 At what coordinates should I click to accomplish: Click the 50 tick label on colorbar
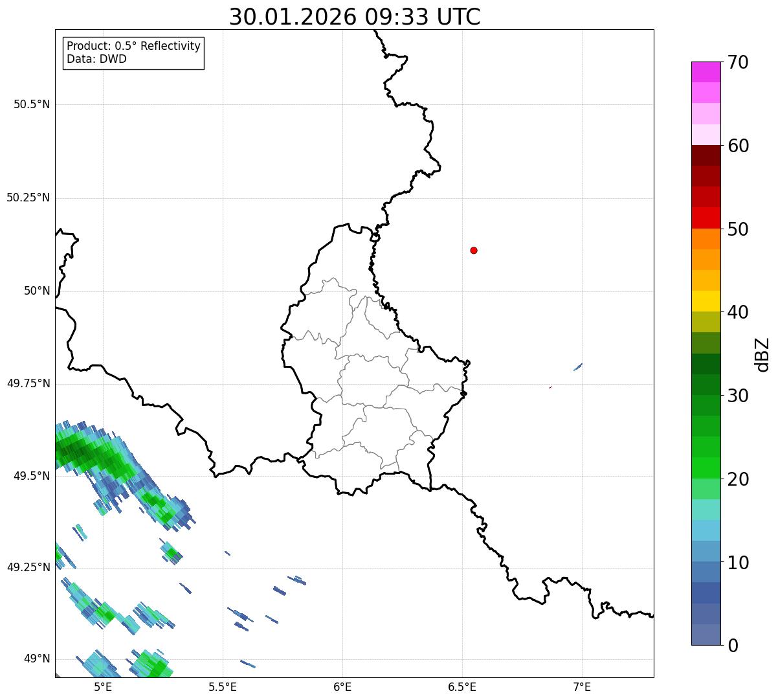[738, 229]
